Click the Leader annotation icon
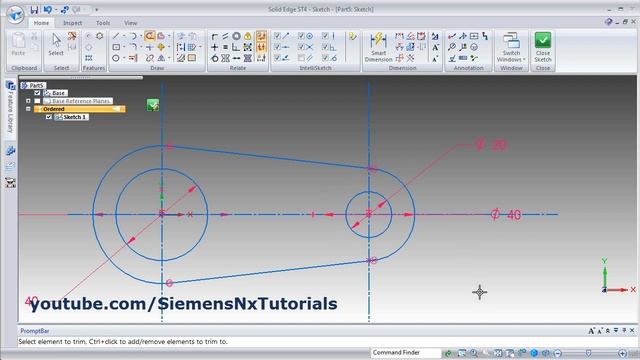This screenshot has height=360, width=640. (452, 36)
